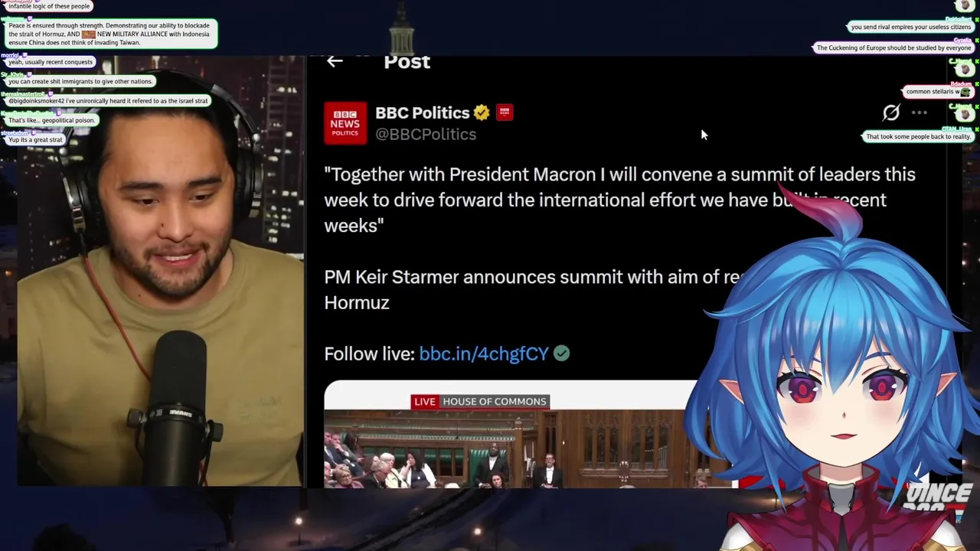
Task: Click the pepe emote in Bdadum's message
Action: (965, 92)
